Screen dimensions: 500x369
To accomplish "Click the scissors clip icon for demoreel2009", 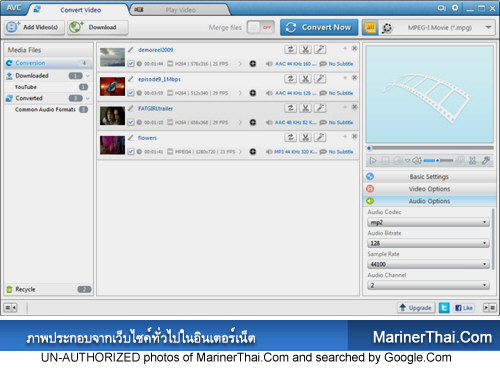I will click(305, 50).
